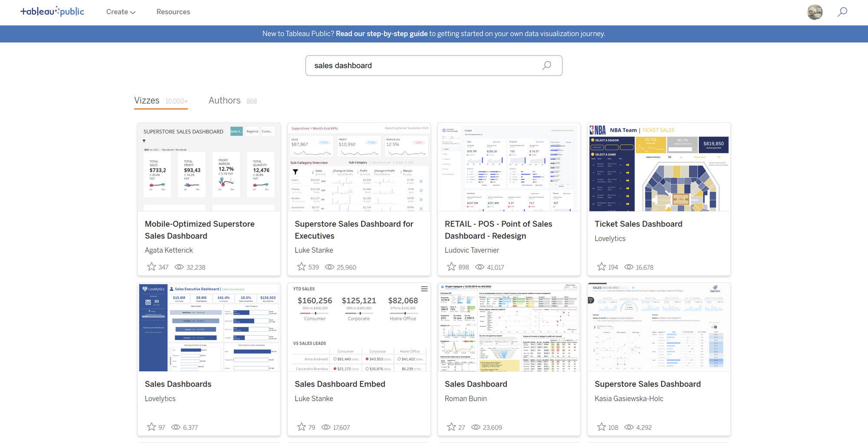Click the eye icon beside 25,960 views
This screenshot has width=868, height=443.
pyautogui.click(x=330, y=267)
